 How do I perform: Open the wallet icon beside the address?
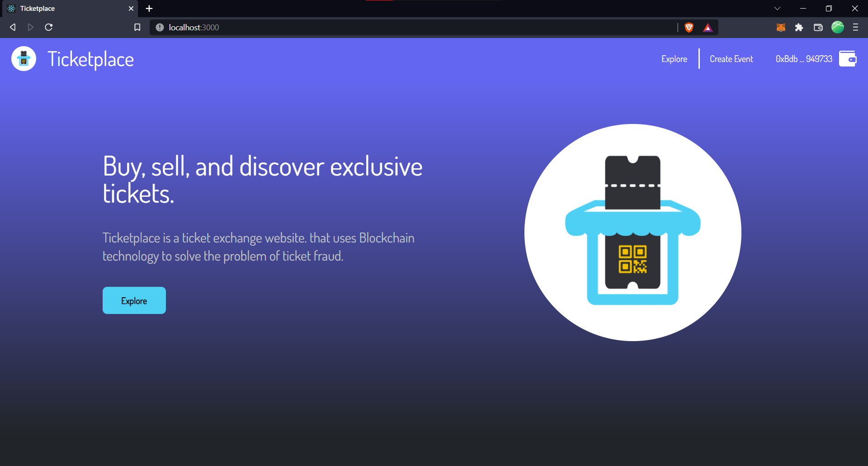[848, 59]
